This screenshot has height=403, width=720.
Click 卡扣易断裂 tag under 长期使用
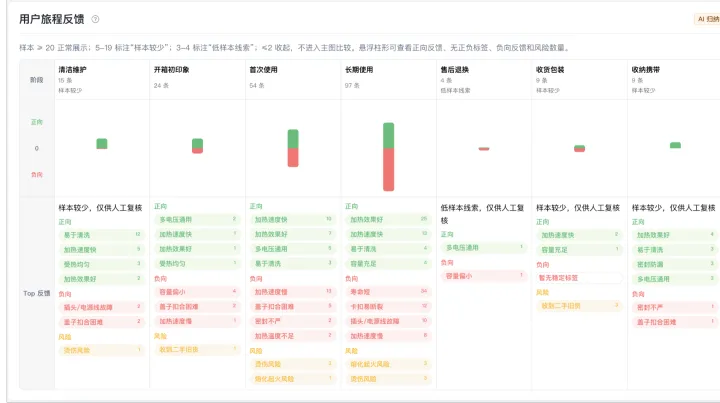tap(388, 307)
